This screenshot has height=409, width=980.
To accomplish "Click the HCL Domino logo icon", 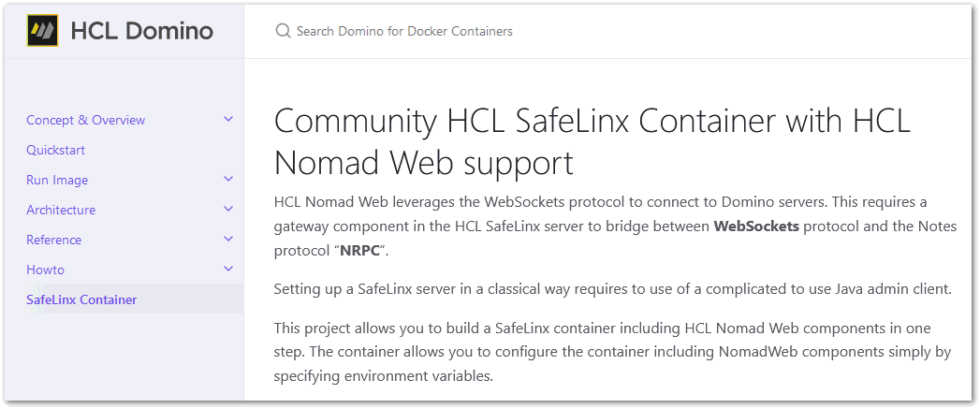I will pos(43,31).
